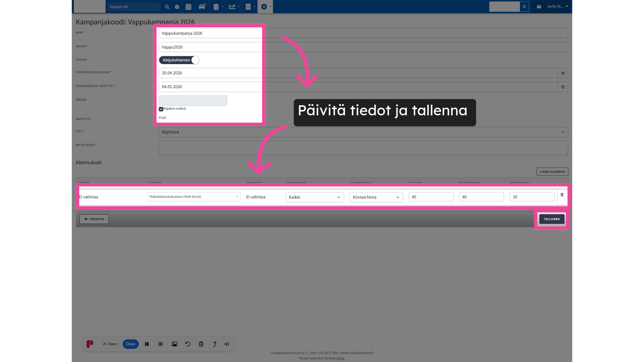This screenshot has width=644, height=362.
Task: Click the Vappu2026 code input field
Action: tap(210, 47)
